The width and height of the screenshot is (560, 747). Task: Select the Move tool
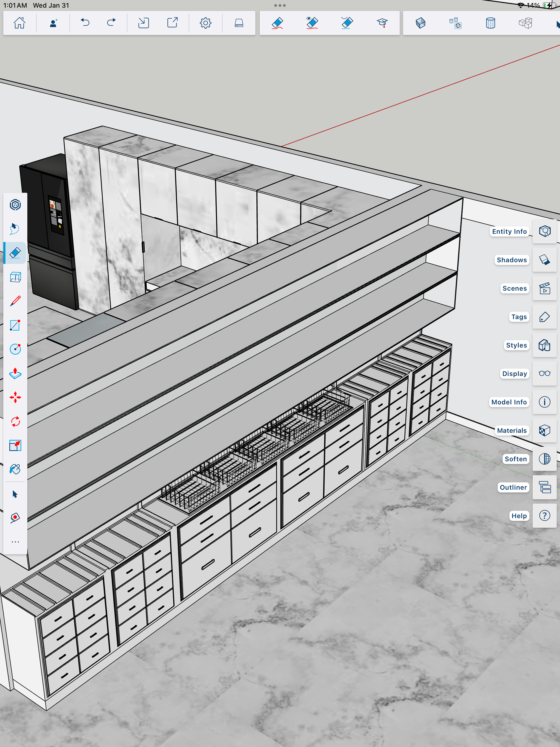pyautogui.click(x=15, y=397)
